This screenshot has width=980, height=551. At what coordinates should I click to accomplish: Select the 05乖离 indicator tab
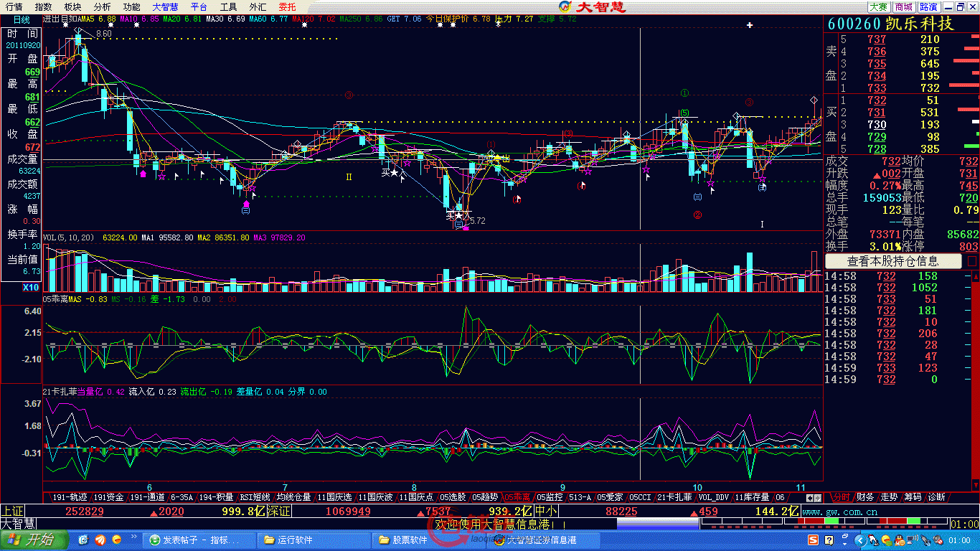coord(517,496)
